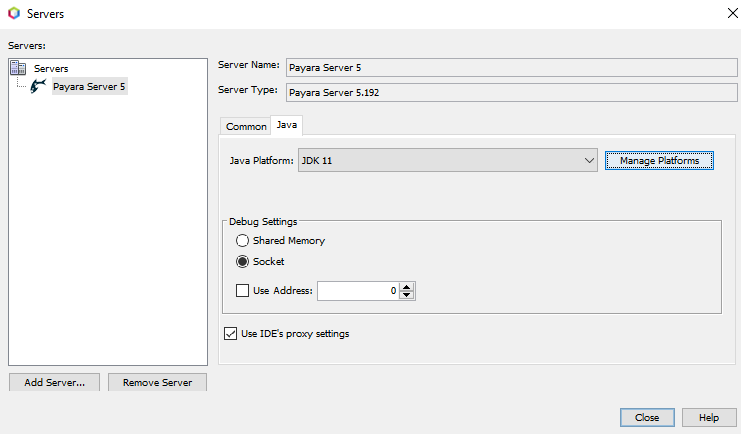Click the NetBeans logo in the title bar
741x434 pixels.
14,13
